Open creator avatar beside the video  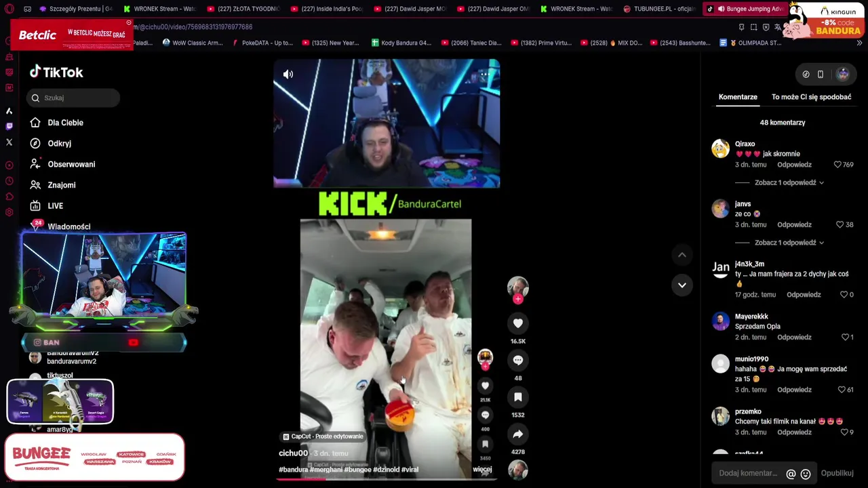(x=518, y=286)
